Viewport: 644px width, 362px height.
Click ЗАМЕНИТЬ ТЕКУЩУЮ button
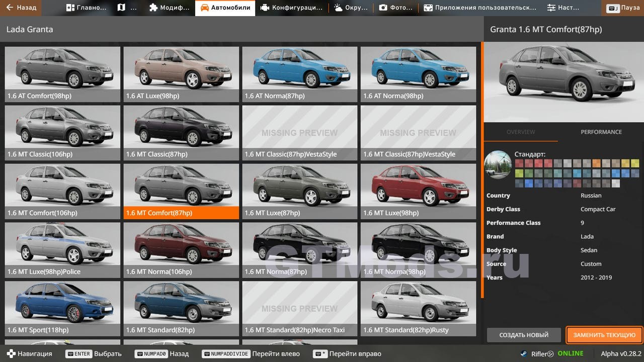[x=604, y=335]
